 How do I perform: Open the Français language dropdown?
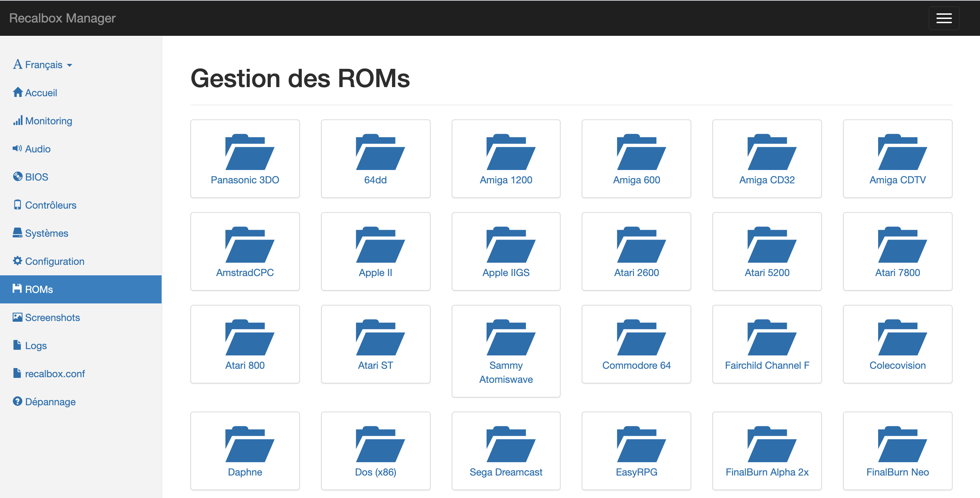tap(43, 65)
